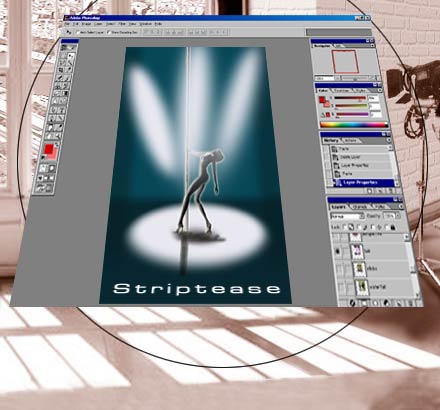Click the trash icon in History panel
Screen dimensions: 440x410
tap(391, 191)
